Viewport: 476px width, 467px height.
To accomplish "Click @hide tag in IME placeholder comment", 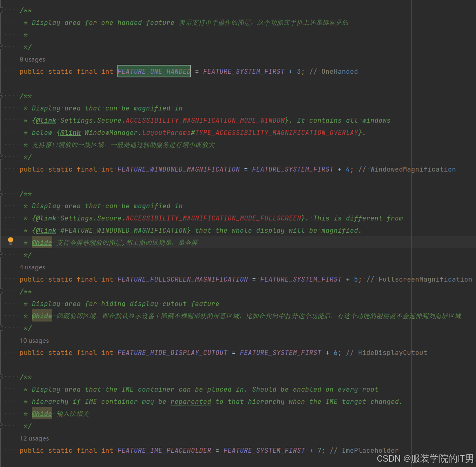I will tap(42, 414).
